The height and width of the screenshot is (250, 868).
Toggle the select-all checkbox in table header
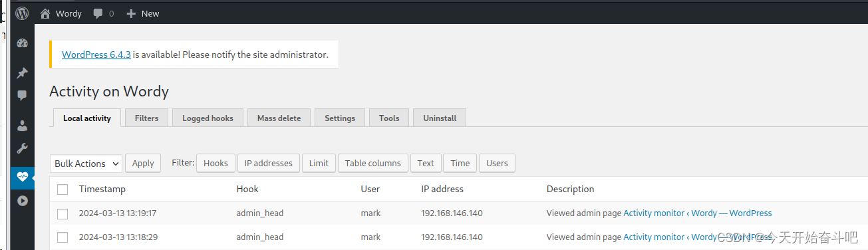click(x=63, y=189)
